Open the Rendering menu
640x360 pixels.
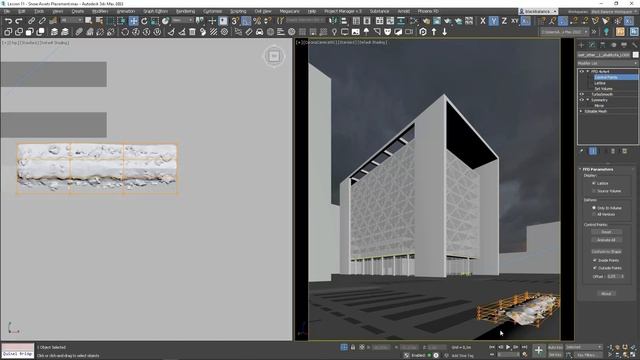tap(185, 11)
